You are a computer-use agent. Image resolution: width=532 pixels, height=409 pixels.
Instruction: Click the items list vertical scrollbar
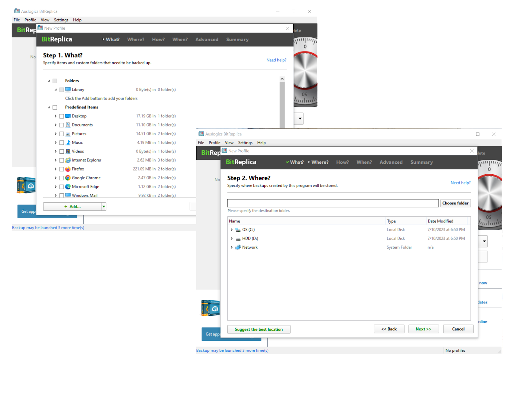point(282,105)
